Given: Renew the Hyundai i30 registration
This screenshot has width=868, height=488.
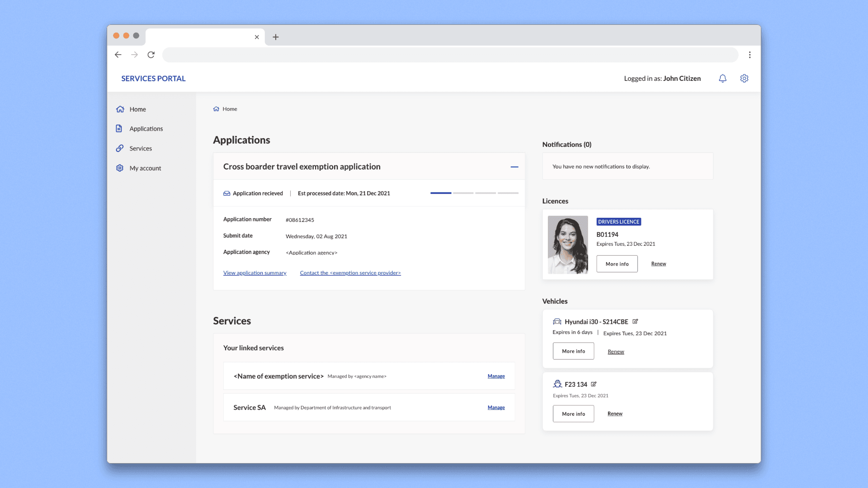Looking at the screenshot, I should point(615,352).
